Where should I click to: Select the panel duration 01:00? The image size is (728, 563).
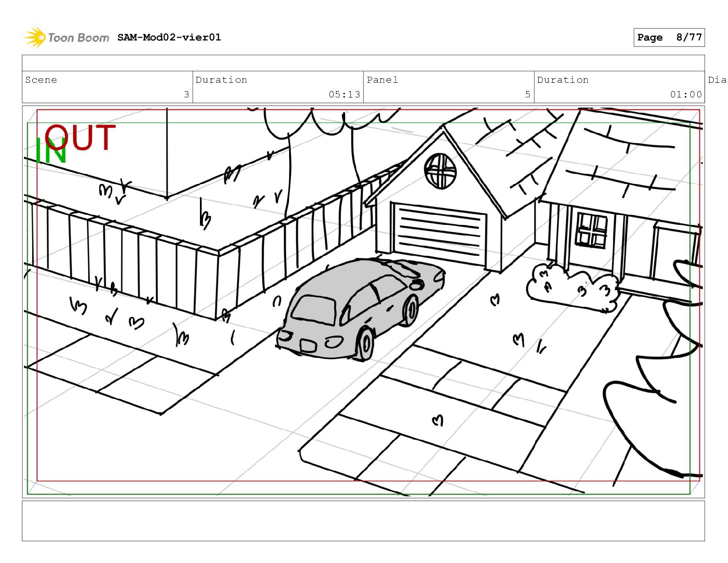coord(686,94)
